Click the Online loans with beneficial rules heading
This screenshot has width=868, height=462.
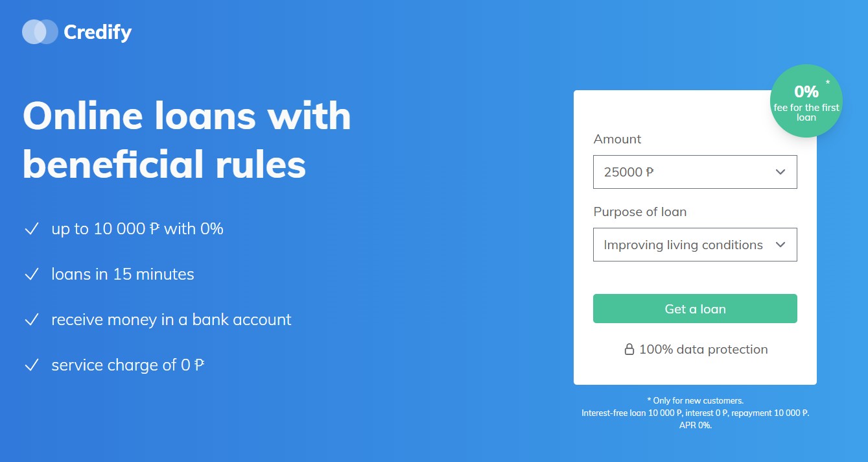click(x=187, y=141)
